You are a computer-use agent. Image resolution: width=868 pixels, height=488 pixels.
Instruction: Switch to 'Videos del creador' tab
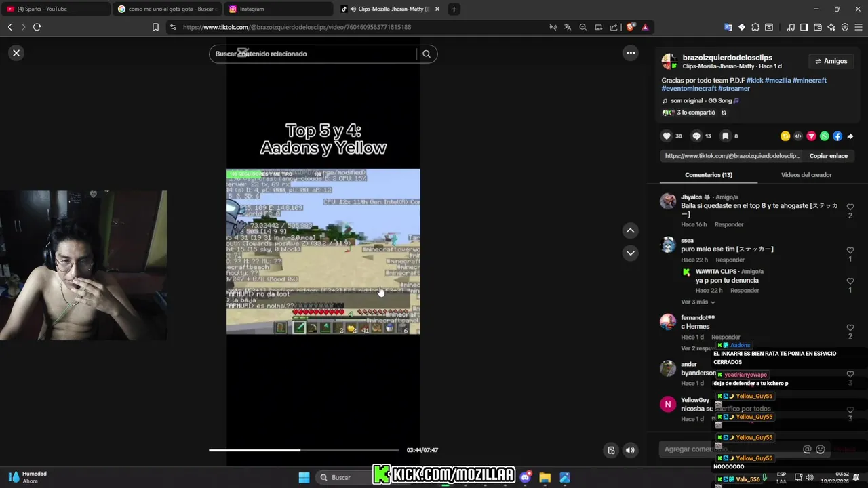pos(806,175)
